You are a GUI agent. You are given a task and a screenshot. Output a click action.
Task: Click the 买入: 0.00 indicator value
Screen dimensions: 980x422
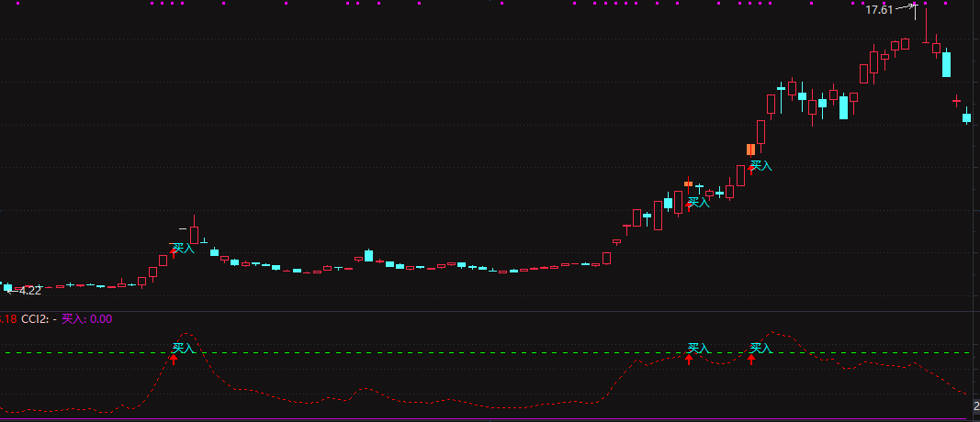click(87, 319)
